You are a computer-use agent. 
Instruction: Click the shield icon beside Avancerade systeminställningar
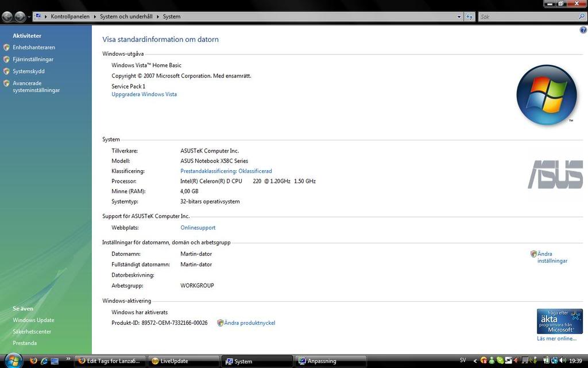(x=6, y=83)
